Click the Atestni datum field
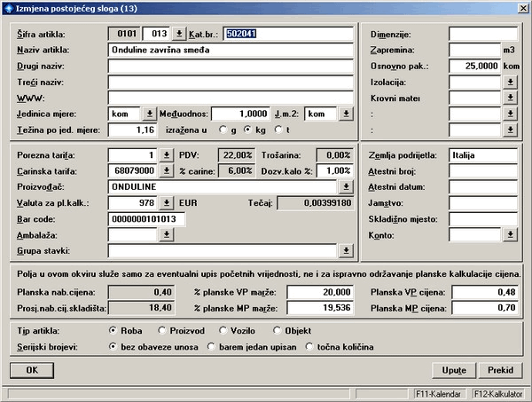Image resolution: width=532 pixels, height=402 pixels. pyautogui.click(x=483, y=187)
